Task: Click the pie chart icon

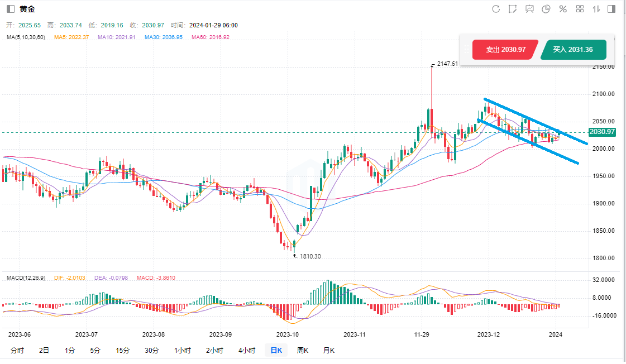Action: click(546, 9)
